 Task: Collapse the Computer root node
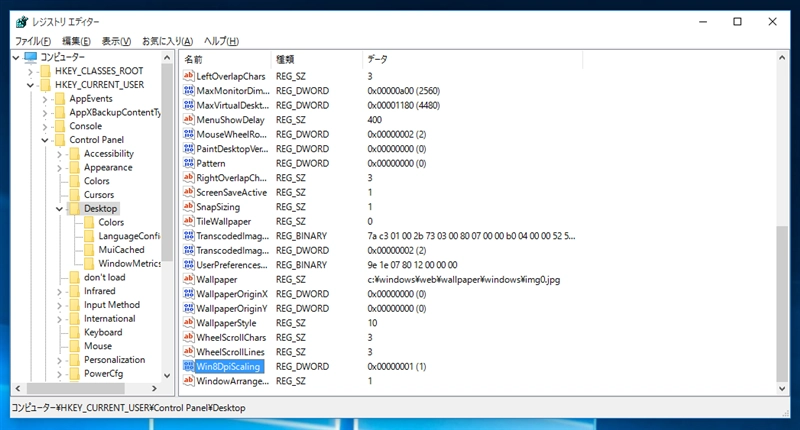16,57
